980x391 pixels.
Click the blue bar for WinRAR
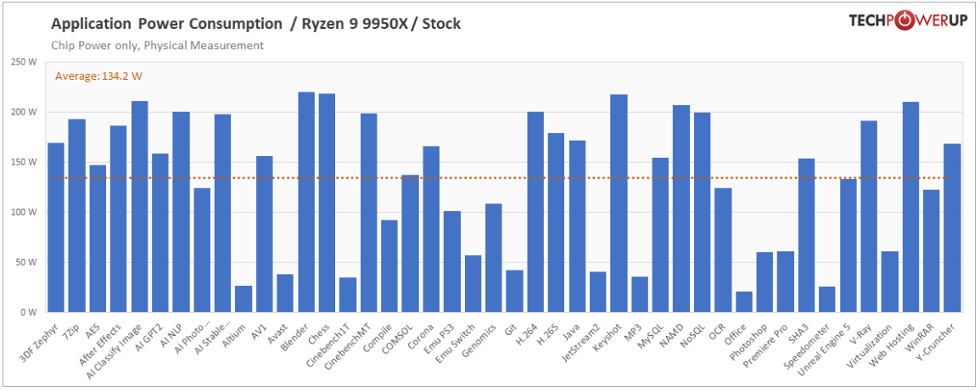[932, 250]
